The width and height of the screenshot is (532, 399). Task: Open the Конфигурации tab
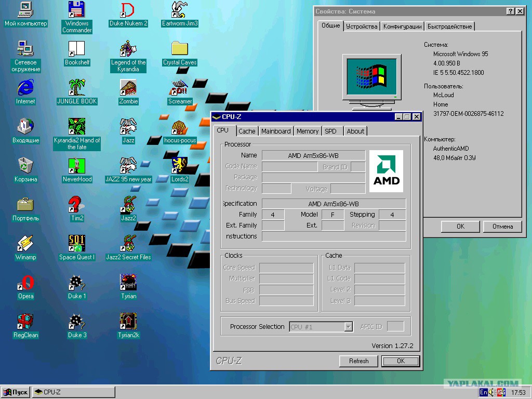click(403, 26)
